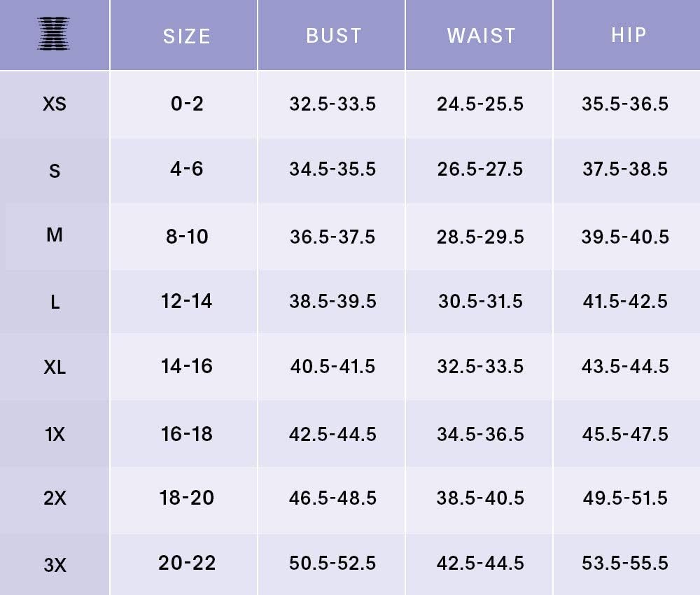The image size is (700, 595).
Task: Click the WAIST column header
Action: tap(482, 36)
